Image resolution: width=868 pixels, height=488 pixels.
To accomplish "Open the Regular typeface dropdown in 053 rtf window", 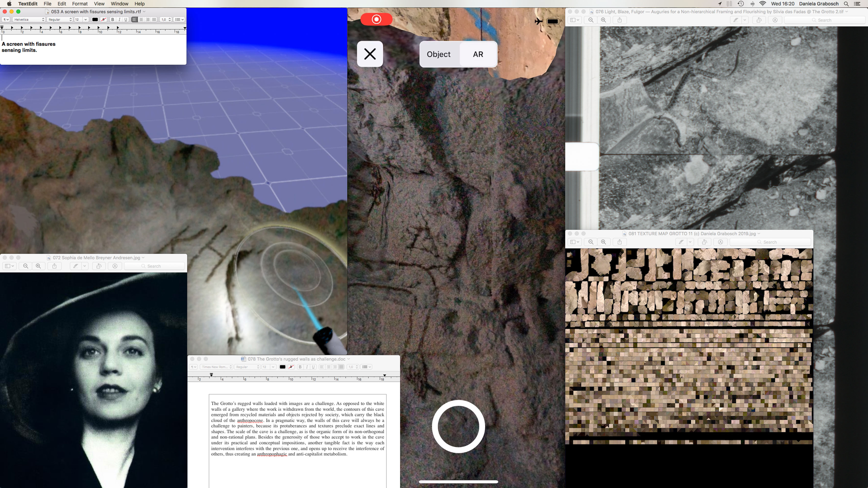I will coord(60,20).
